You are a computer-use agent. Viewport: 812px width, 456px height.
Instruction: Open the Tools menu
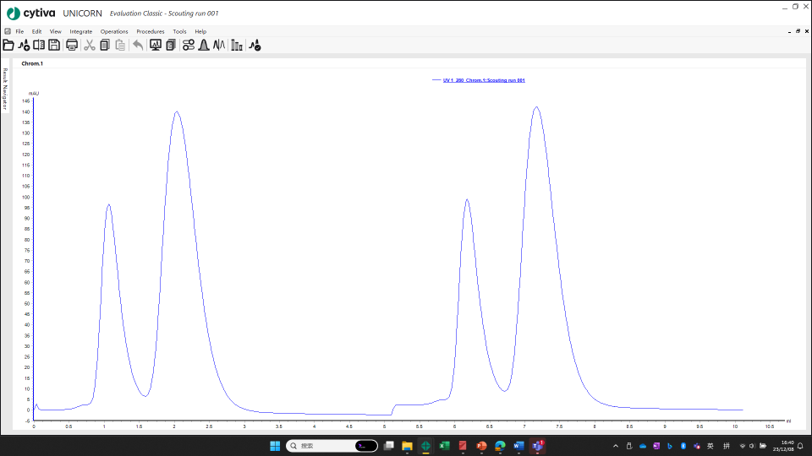tap(179, 31)
